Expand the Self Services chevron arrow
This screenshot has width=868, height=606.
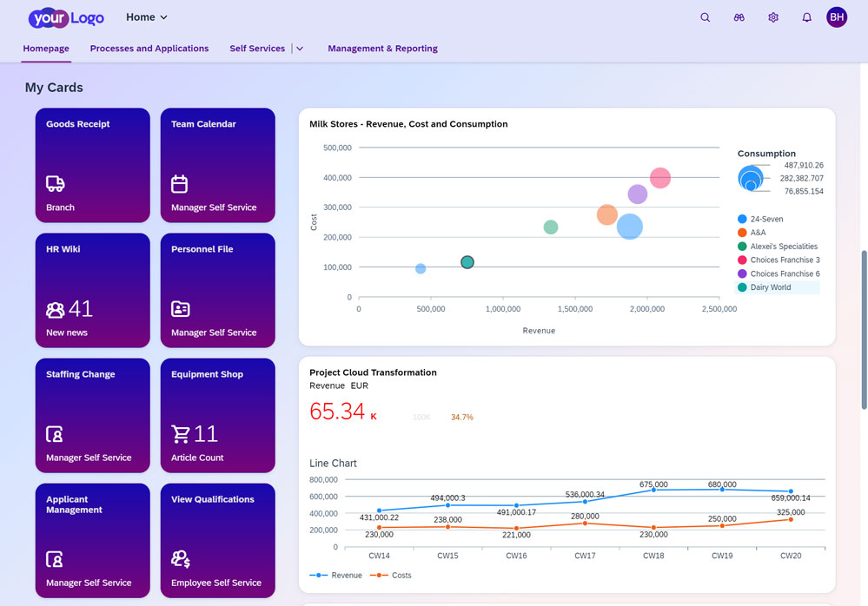click(x=300, y=49)
